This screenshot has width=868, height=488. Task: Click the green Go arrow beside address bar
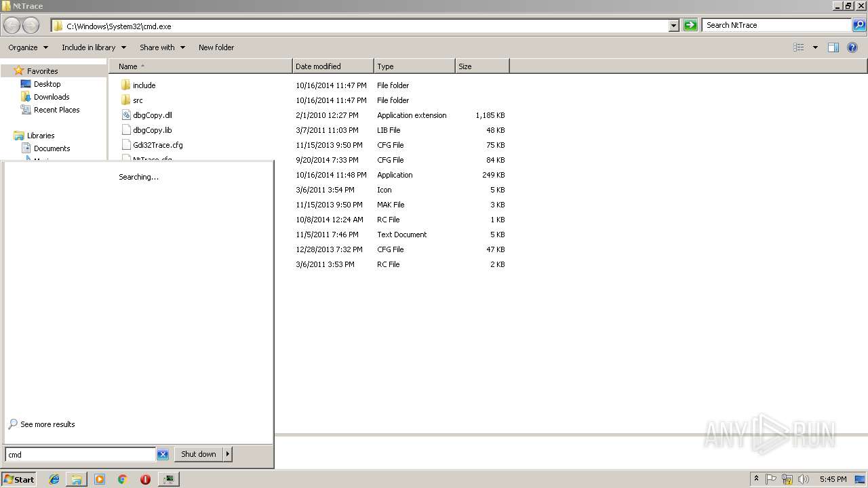point(690,25)
